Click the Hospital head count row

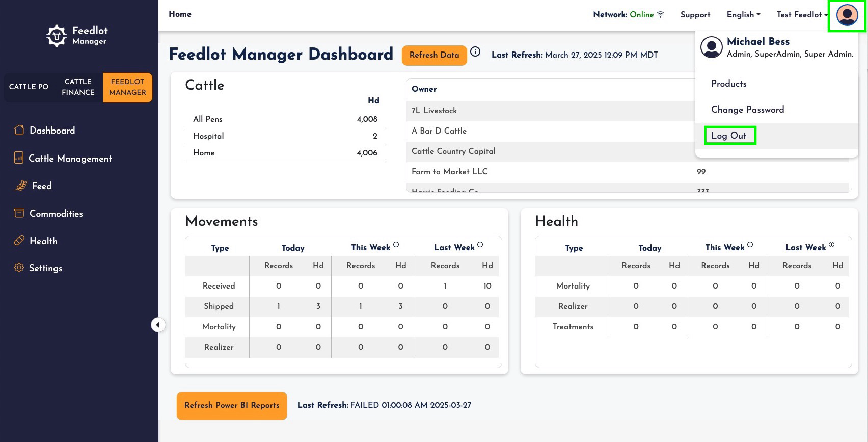pyautogui.click(x=285, y=136)
